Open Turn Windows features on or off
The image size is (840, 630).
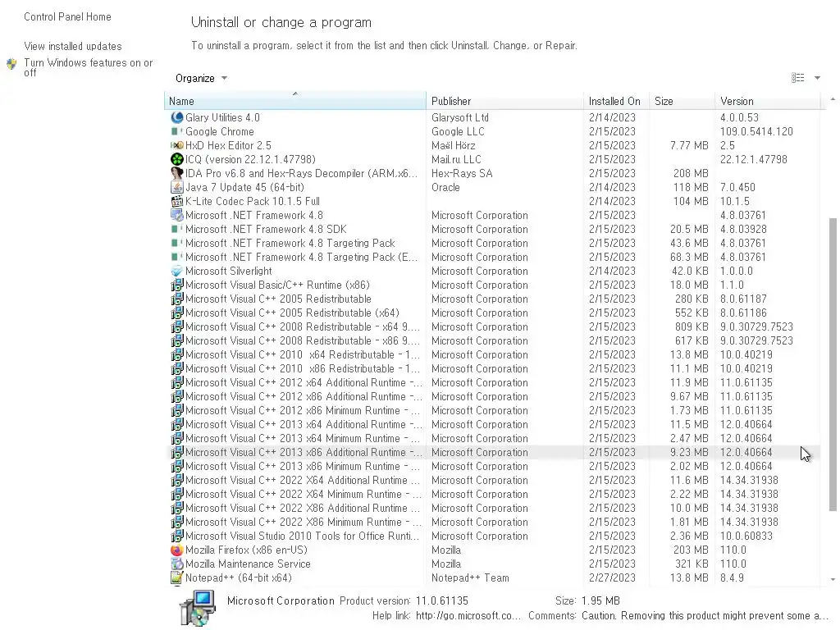[x=89, y=67]
